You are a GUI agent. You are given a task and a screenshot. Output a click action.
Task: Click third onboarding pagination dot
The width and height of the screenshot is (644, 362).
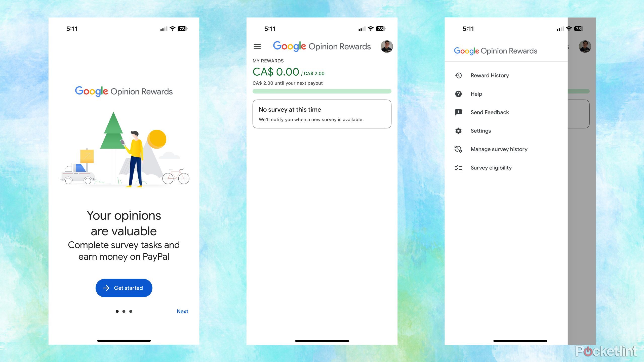point(131,311)
